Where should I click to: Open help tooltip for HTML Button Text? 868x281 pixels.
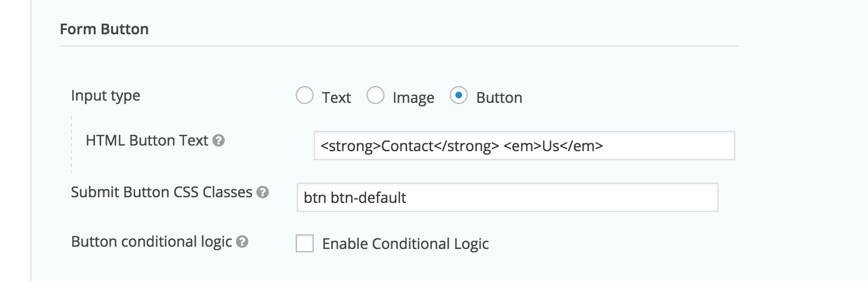pyautogui.click(x=219, y=141)
